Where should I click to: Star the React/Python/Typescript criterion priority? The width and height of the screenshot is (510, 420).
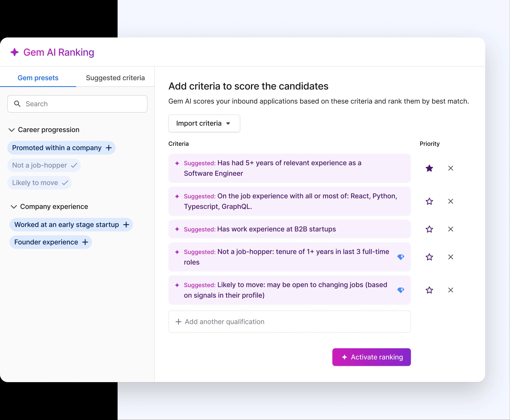[429, 201]
